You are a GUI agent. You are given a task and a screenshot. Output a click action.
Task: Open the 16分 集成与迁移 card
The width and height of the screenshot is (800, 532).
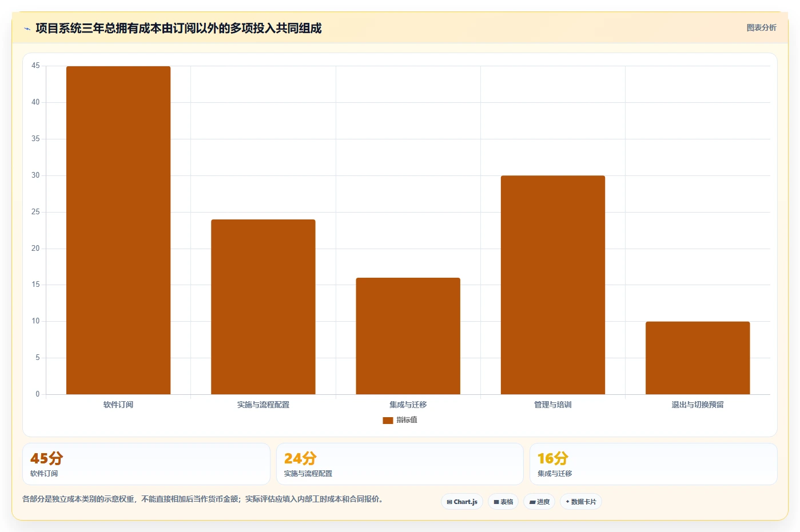point(653,464)
